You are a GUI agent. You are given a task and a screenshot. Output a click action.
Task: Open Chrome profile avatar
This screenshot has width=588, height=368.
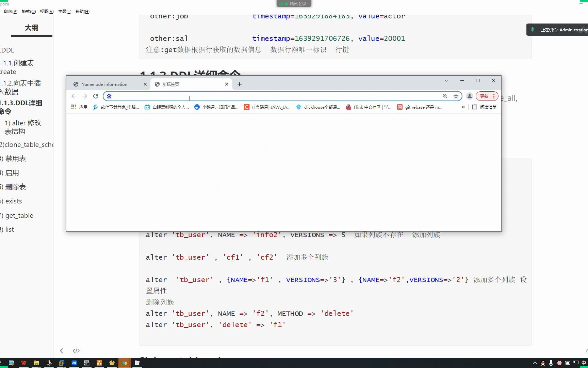[x=470, y=96]
